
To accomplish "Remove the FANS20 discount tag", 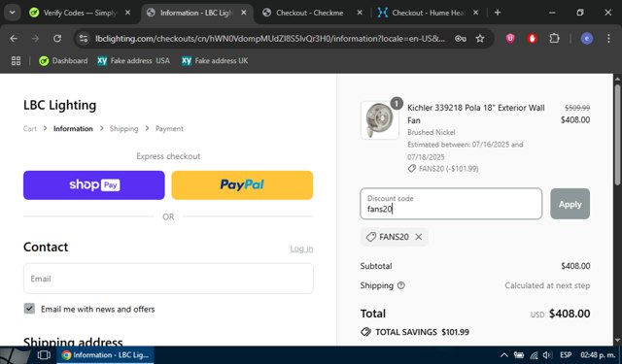I will pos(419,237).
